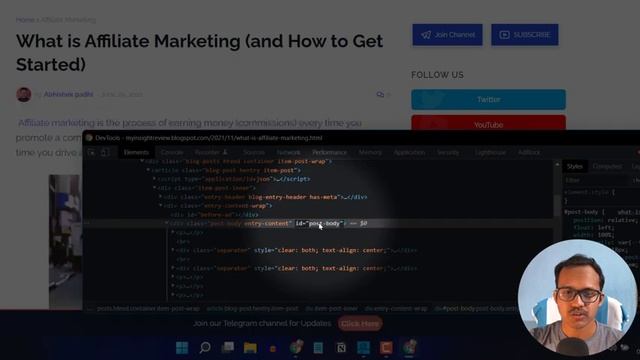
Task: Click the Elements panel vertical scrollbar
Action: 557,206
